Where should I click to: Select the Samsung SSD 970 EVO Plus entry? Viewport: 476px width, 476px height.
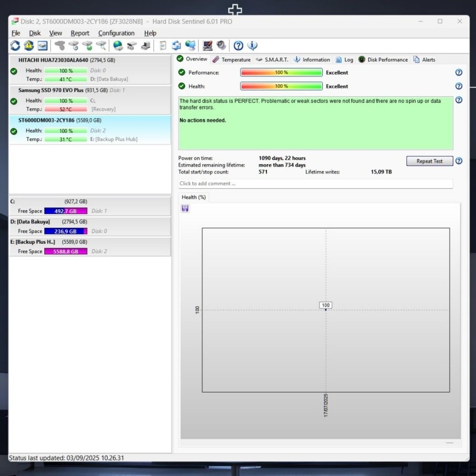tap(90, 99)
